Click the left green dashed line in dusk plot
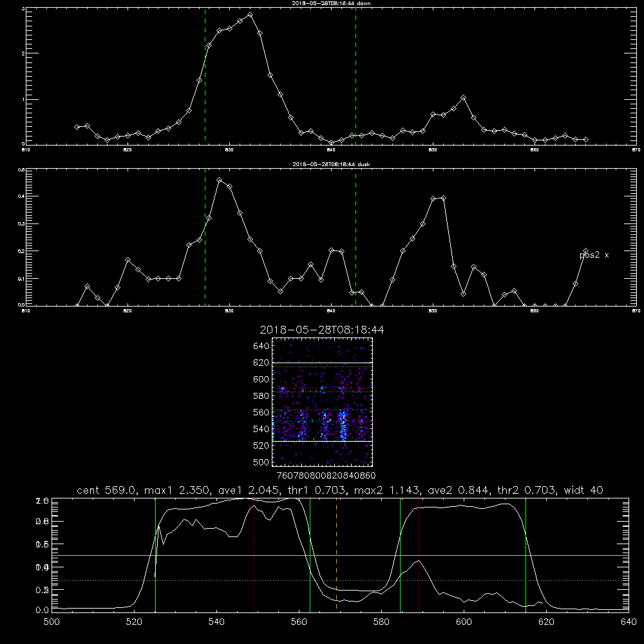 205,237
